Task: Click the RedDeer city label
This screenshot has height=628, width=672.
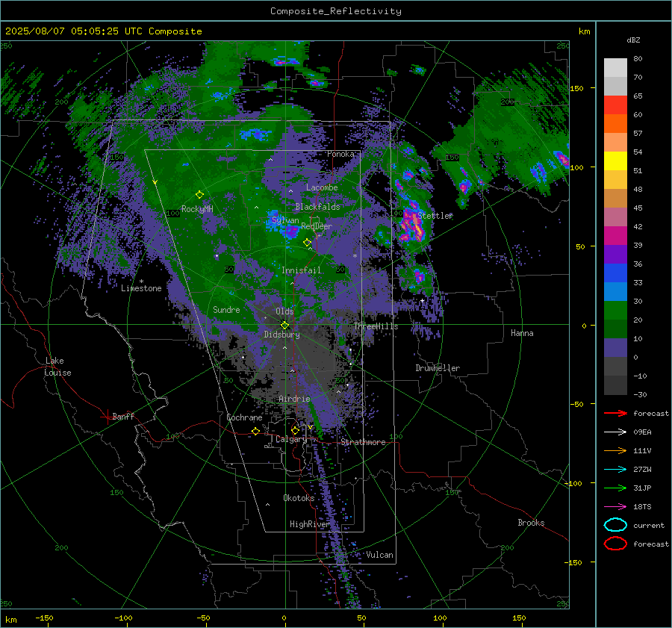Action: [x=317, y=226]
